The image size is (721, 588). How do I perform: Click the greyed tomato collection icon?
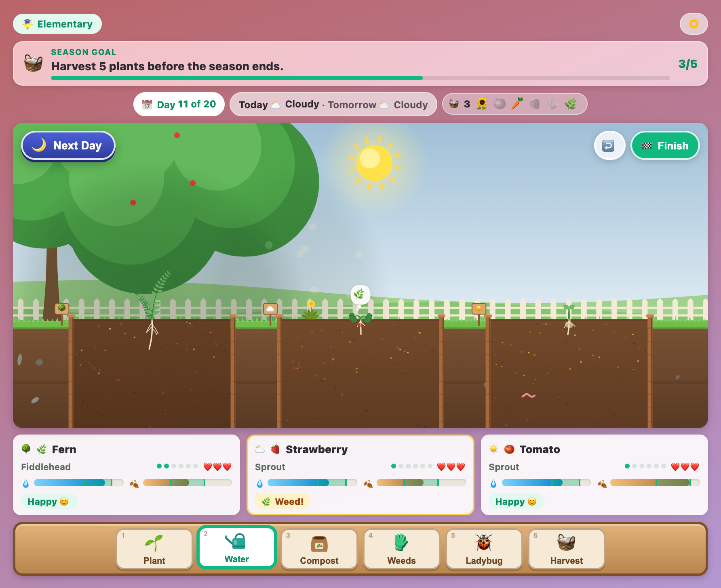point(500,104)
